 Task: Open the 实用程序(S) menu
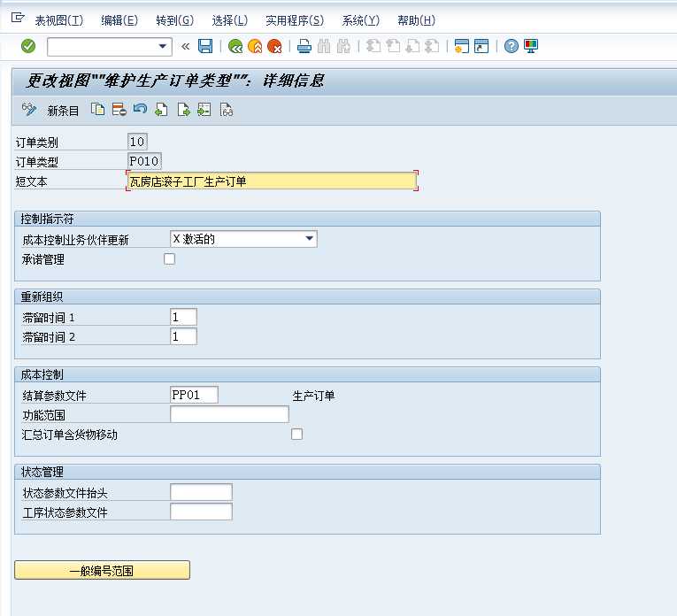point(295,20)
